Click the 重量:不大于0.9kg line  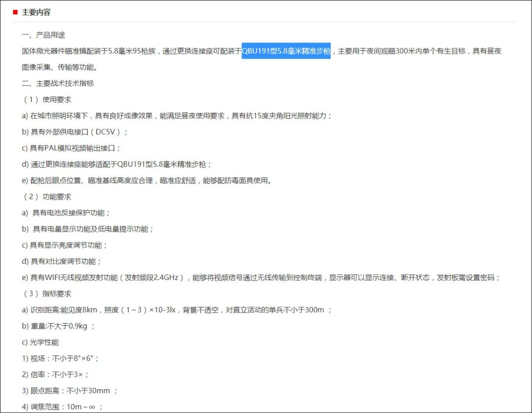[x=58, y=326]
